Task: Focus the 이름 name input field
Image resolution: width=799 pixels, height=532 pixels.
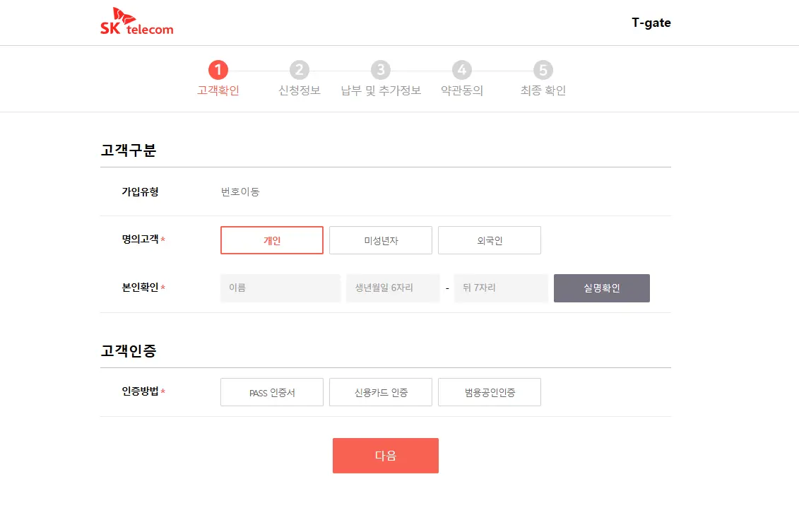Action: tap(280, 288)
